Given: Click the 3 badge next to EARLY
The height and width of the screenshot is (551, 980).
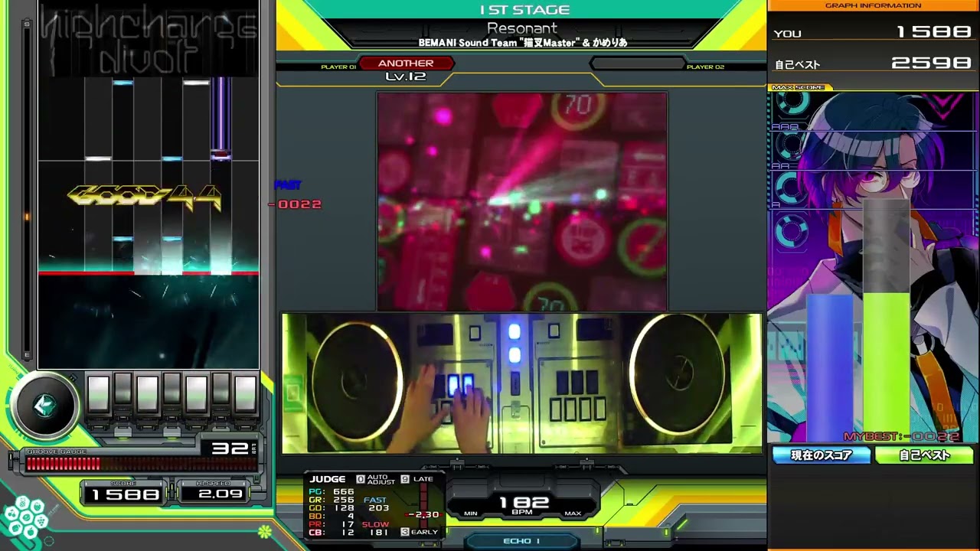Looking at the screenshot, I should tap(405, 532).
